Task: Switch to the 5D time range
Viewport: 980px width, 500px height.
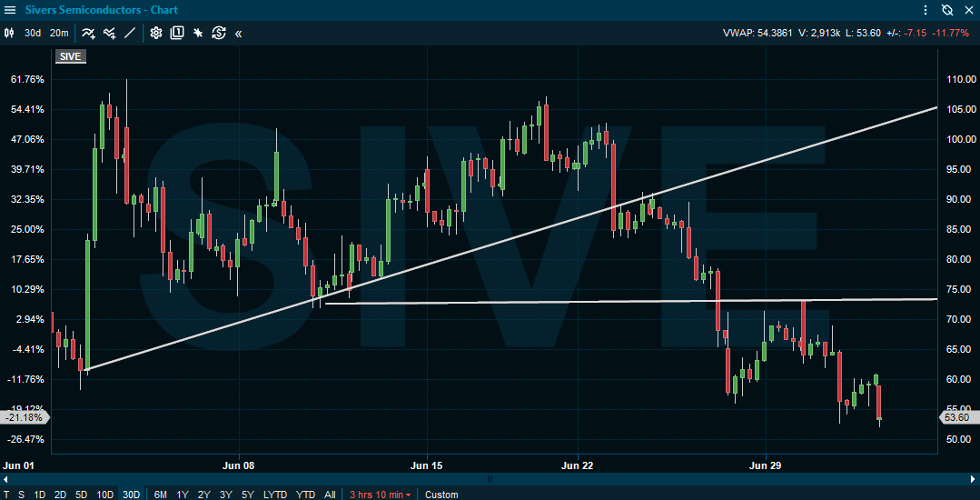Action: tap(81, 495)
